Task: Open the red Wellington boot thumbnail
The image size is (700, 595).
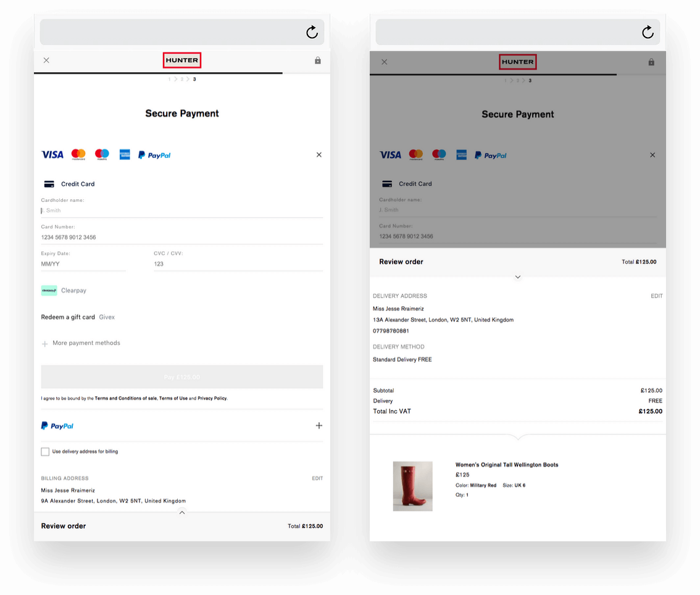Action: click(x=412, y=486)
